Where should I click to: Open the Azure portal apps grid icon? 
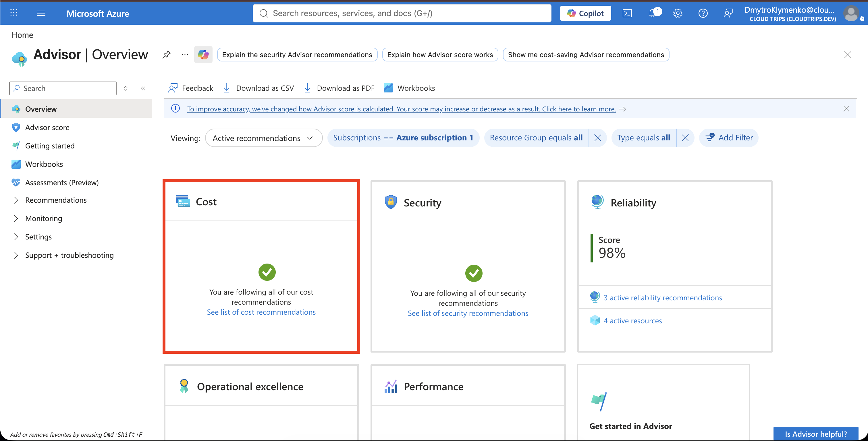pos(14,13)
